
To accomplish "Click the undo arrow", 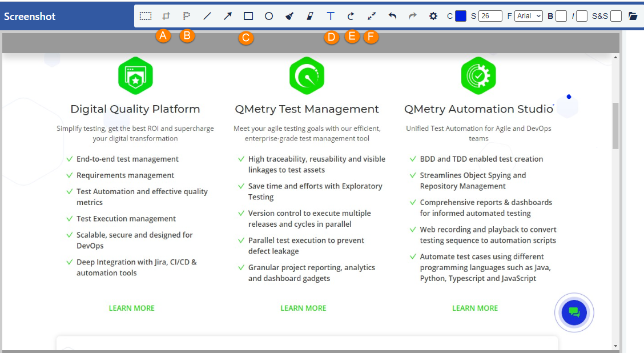I will point(392,15).
